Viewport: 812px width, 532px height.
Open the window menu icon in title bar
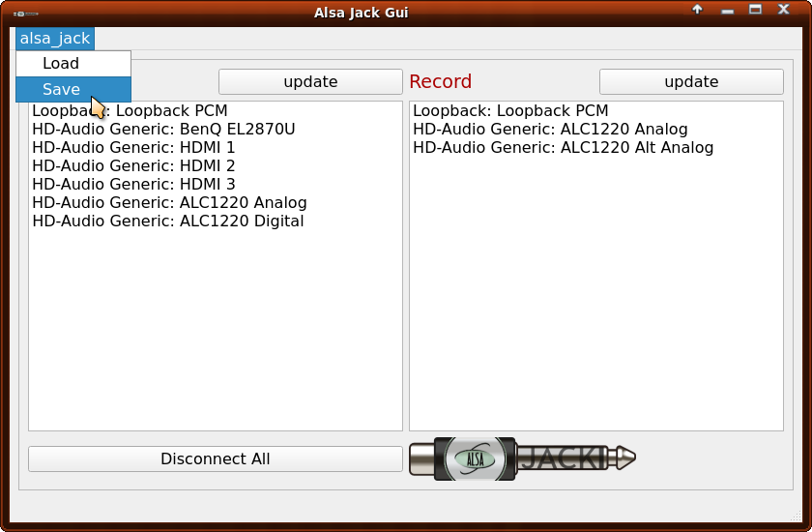pyautogui.click(x=26, y=13)
